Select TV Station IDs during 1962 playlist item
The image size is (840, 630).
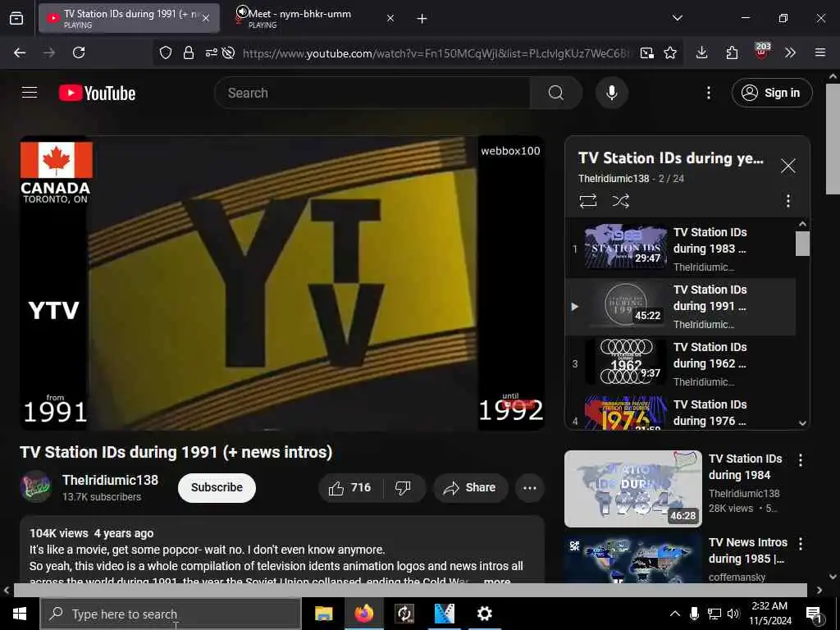680,363
